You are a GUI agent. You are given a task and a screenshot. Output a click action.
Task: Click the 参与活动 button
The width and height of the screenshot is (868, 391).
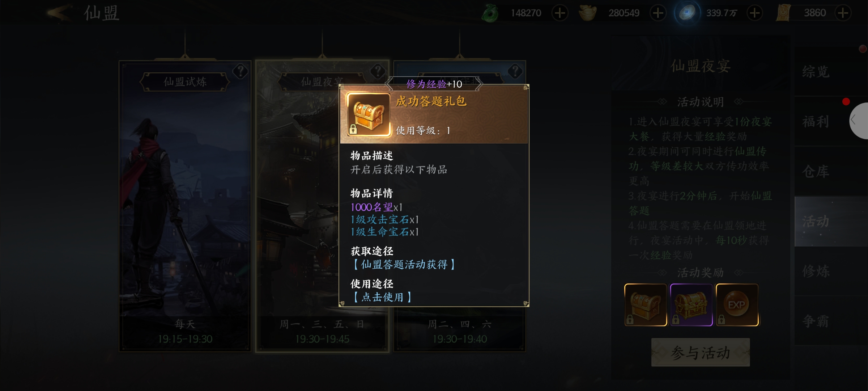[701, 352]
